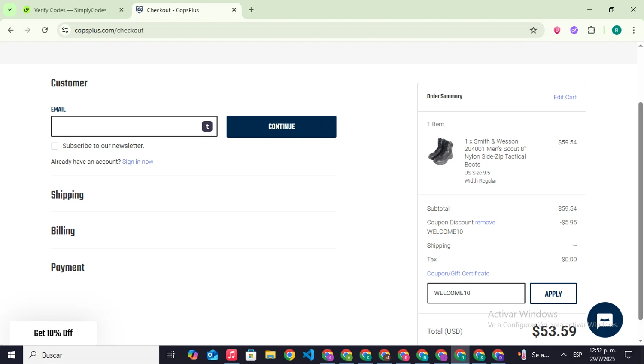Check Subscribe to our newsletter
The height and width of the screenshot is (364, 644).
(x=55, y=146)
